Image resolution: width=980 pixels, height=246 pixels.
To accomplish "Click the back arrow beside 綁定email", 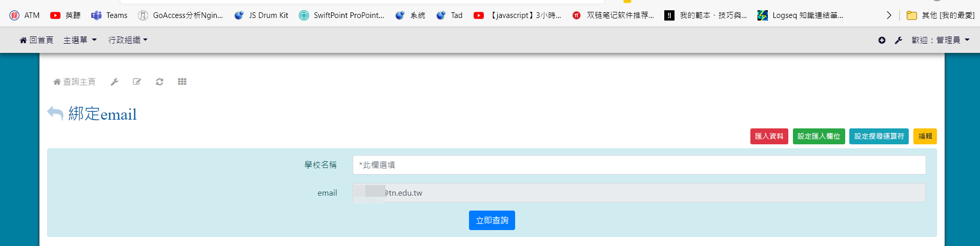I will tap(55, 113).
